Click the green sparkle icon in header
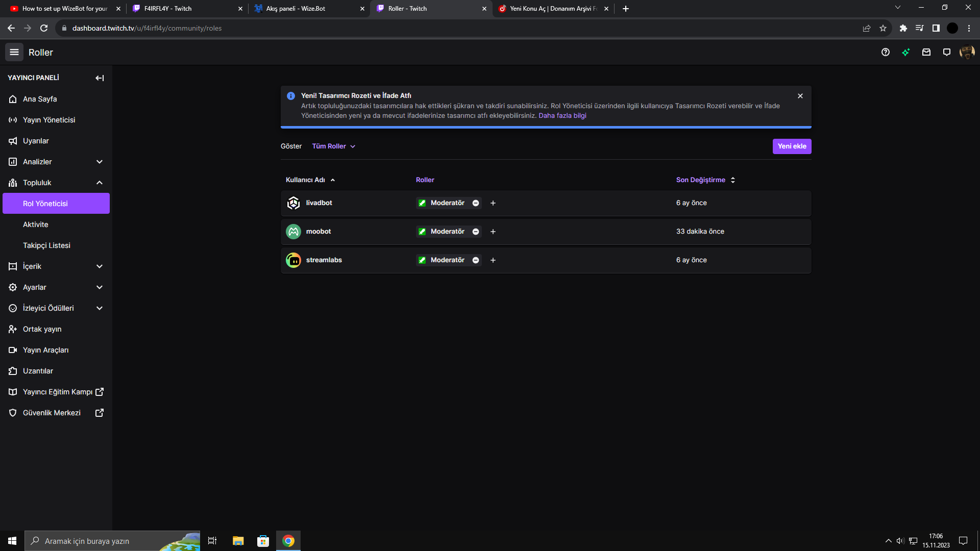Screen dimensions: 980x551 click(x=906, y=52)
